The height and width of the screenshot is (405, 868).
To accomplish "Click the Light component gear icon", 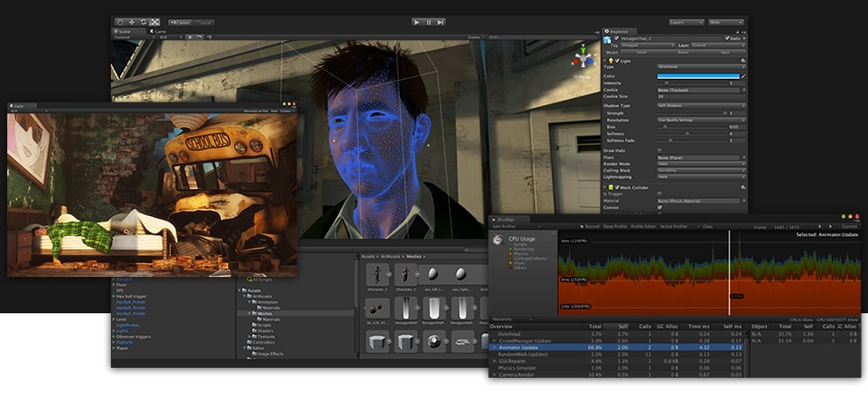I will click(743, 60).
